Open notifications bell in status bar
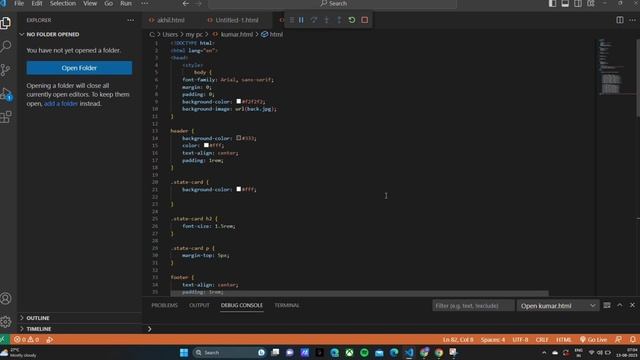Viewport: 640px width, 360px height. click(x=633, y=340)
